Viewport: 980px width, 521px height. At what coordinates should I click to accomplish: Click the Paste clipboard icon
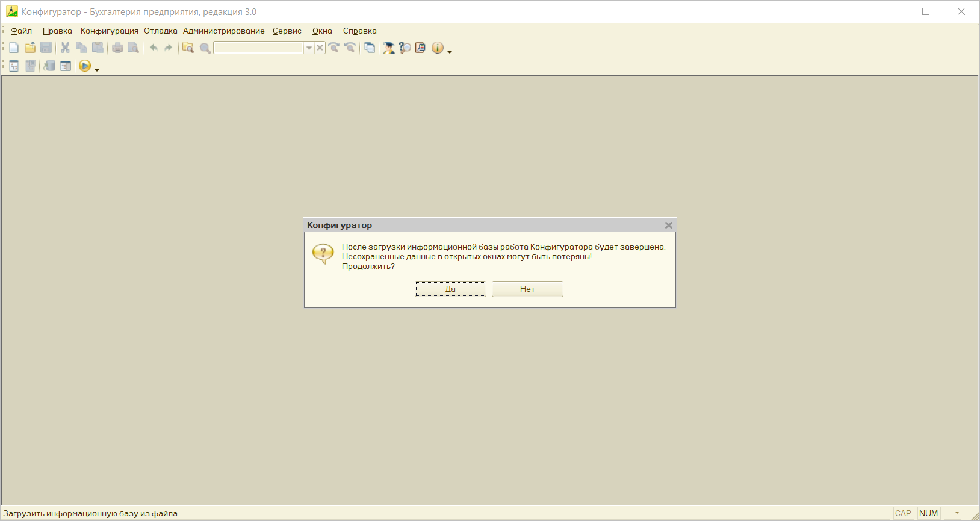point(98,48)
